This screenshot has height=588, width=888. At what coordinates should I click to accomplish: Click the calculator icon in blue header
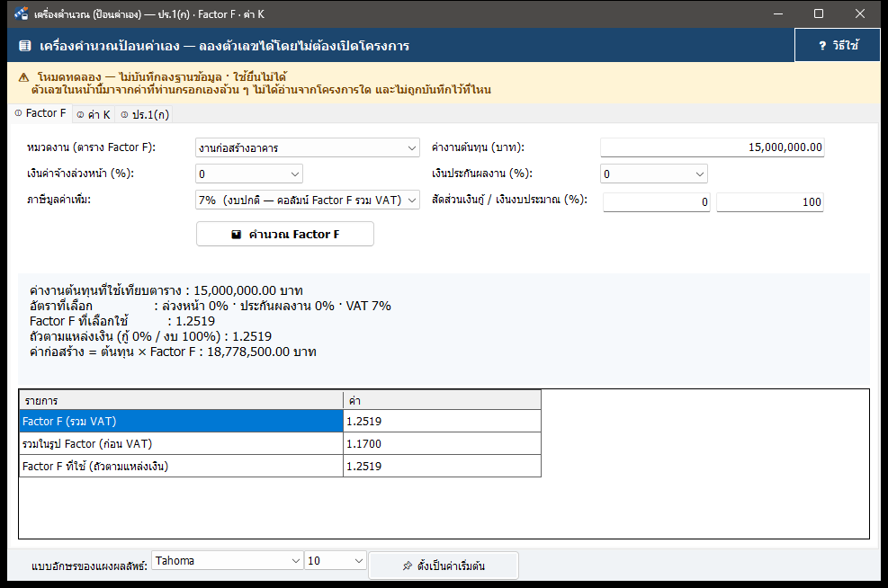25,46
